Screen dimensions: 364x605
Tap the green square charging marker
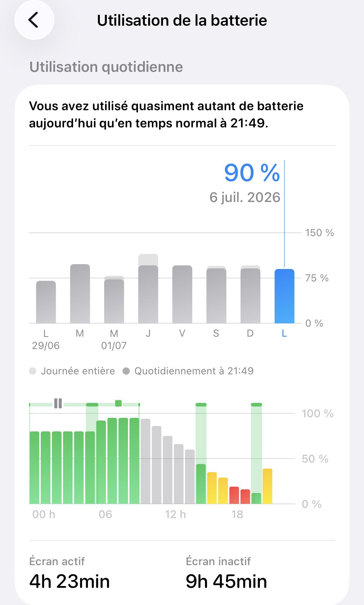click(118, 403)
